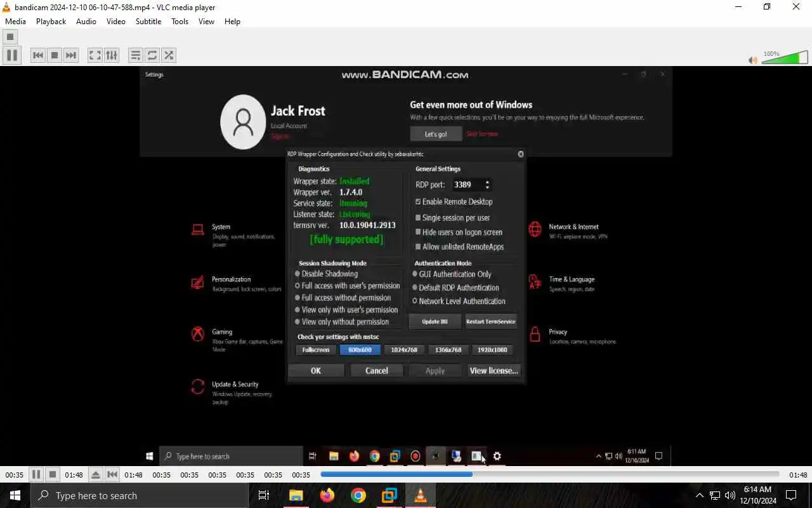Click previous icon beside the eject button
The width and height of the screenshot is (812, 508).
(x=112, y=474)
